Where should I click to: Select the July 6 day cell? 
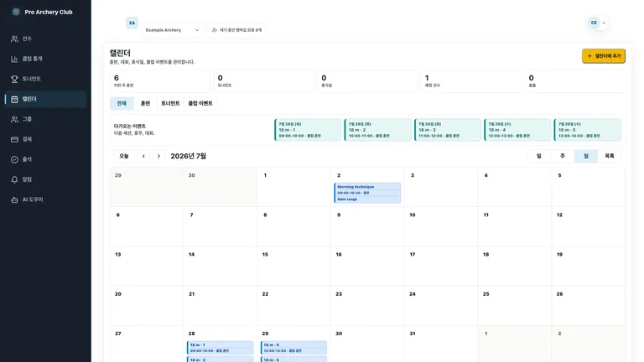click(146, 226)
